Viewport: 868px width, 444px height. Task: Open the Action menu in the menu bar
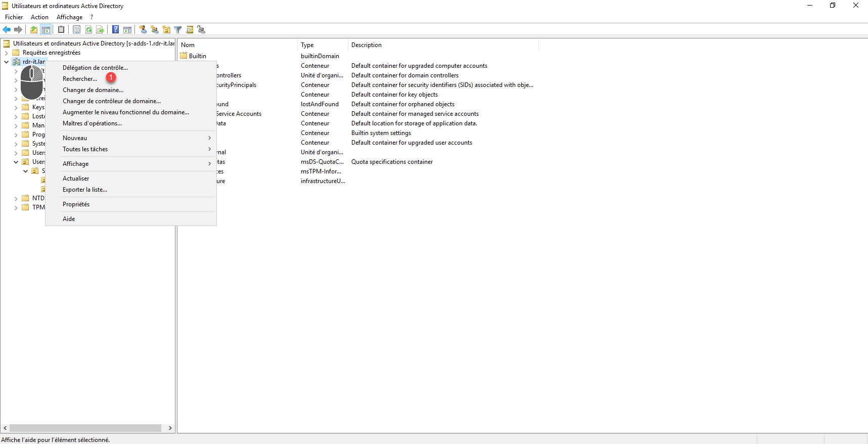click(x=39, y=17)
